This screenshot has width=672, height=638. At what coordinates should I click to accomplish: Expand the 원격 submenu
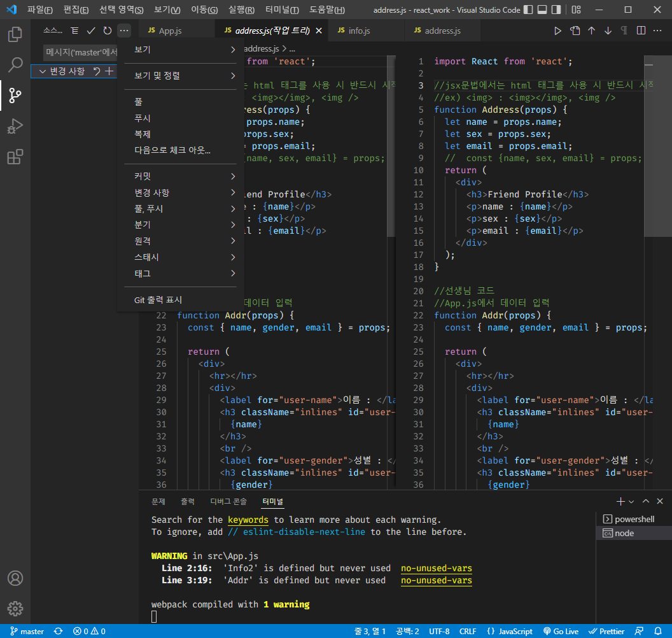pos(181,241)
